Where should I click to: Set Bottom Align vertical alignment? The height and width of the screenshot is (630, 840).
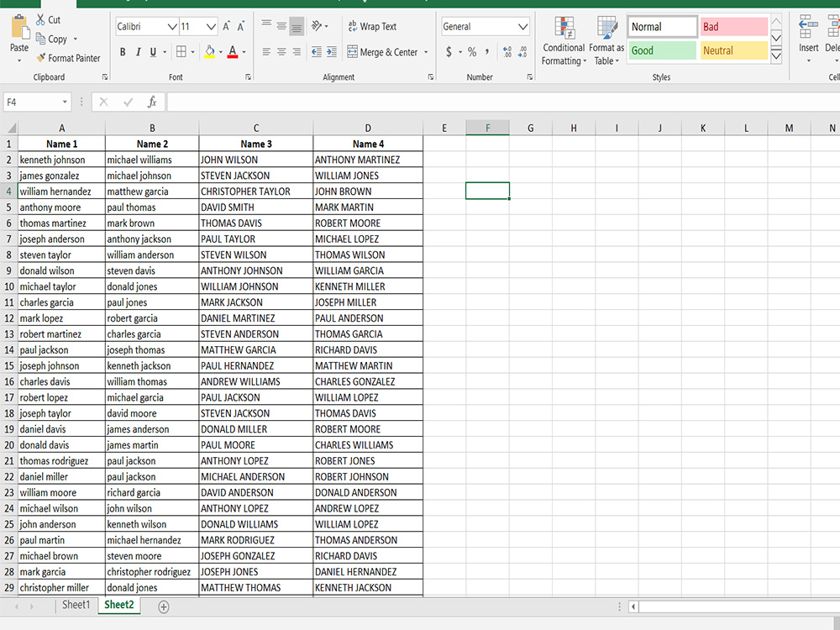[297, 26]
